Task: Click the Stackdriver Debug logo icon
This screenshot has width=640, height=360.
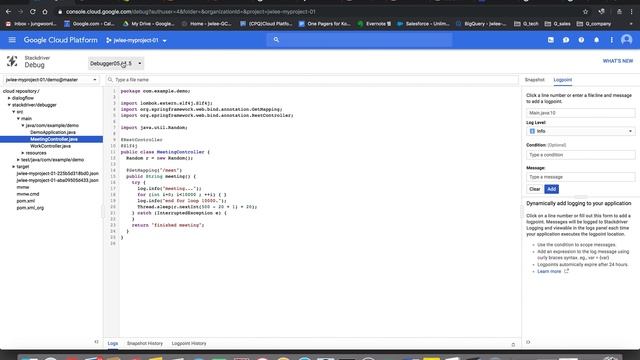Action: pos(12,62)
